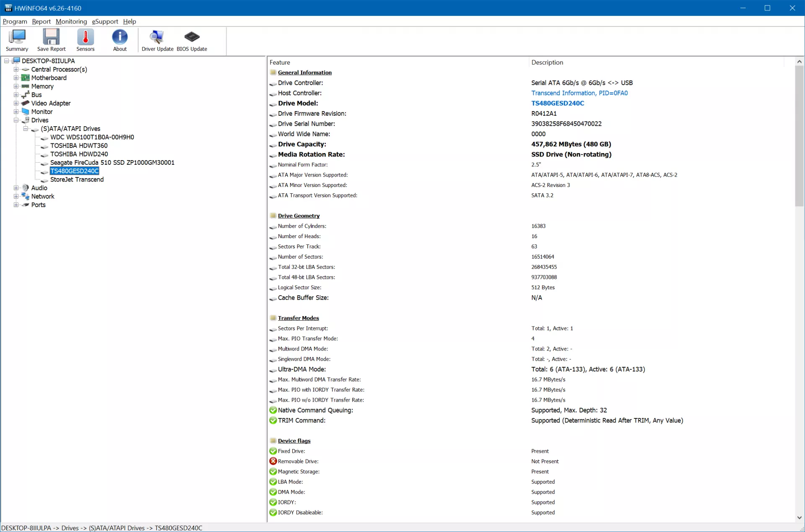This screenshot has height=532, width=805.
Task: Select the Seagate FireCuda 510 SSD drive
Action: [x=112, y=163]
